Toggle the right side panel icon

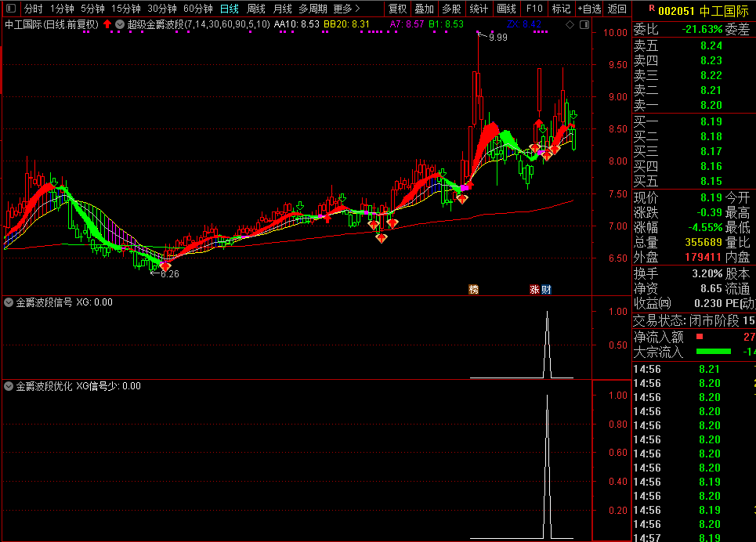[584, 25]
